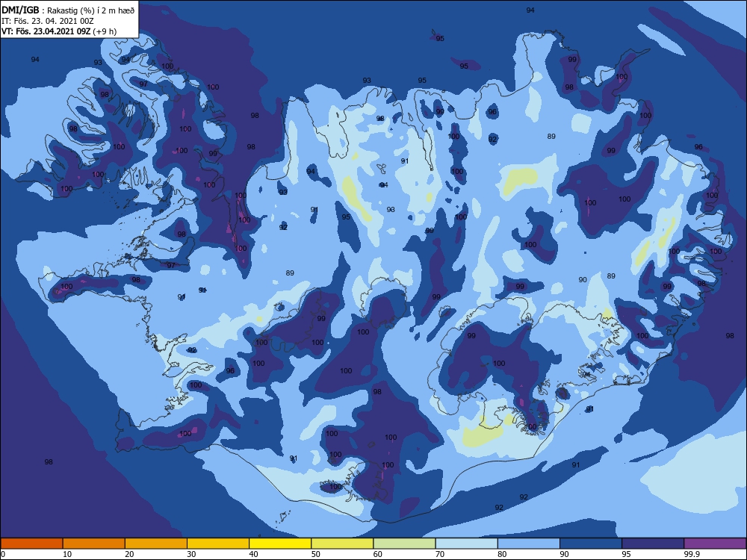
Task: Pick the yellow-green 60–70 legend swatch
Action: coord(404,544)
